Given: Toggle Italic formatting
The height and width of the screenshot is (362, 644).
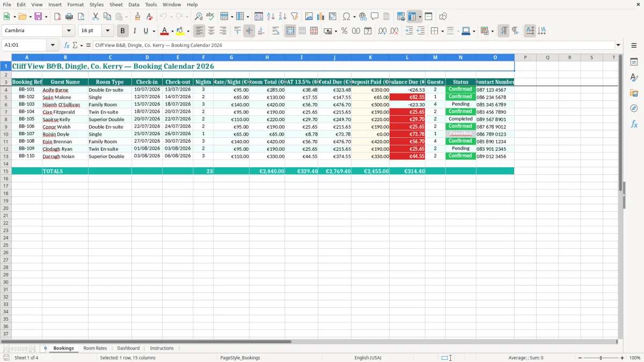Looking at the screenshot, I should [134, 31].
